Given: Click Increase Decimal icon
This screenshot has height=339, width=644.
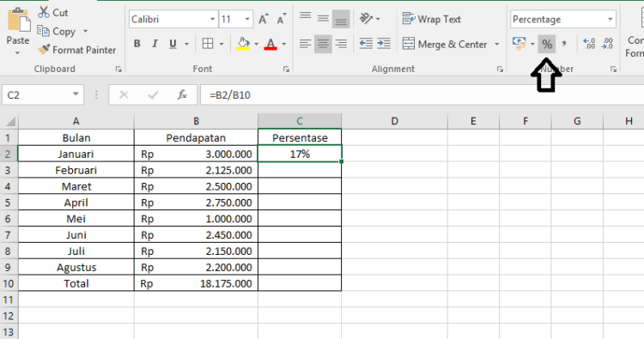Looking at the screenshot, I should (589, 44).
